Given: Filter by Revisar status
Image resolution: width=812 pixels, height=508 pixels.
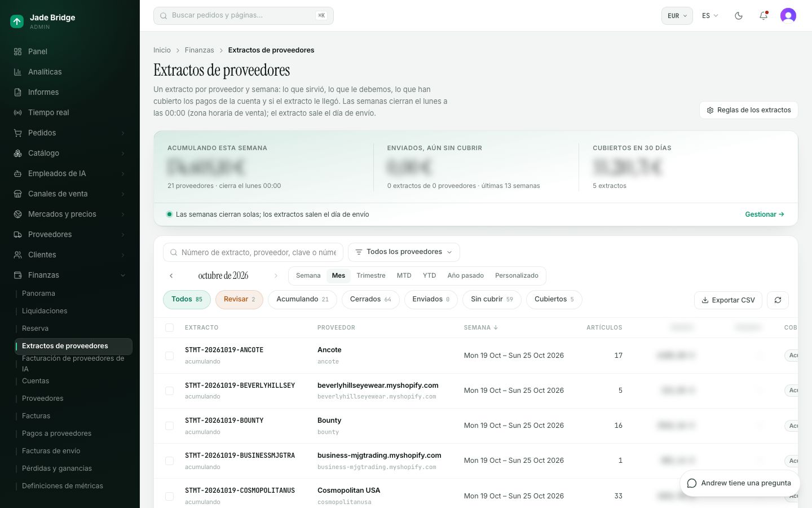Looking at the screenshot, I should (x=239, y=299).
